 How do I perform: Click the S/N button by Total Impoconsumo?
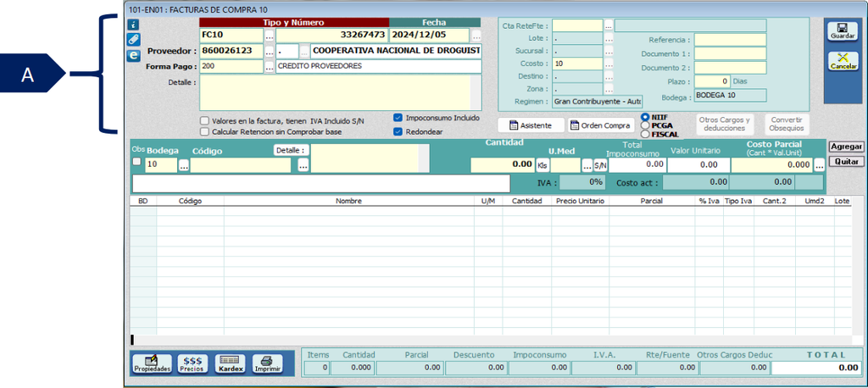click(601, 165)
